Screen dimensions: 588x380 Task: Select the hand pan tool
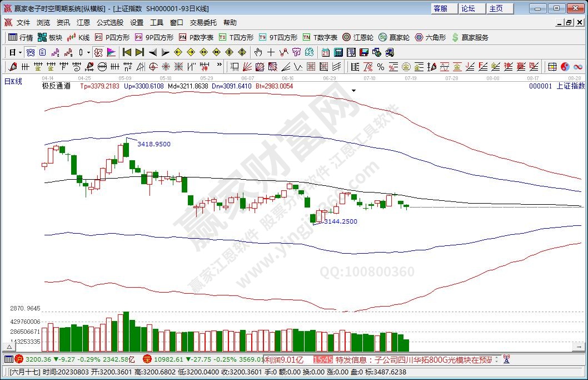[x=258, y=52]
